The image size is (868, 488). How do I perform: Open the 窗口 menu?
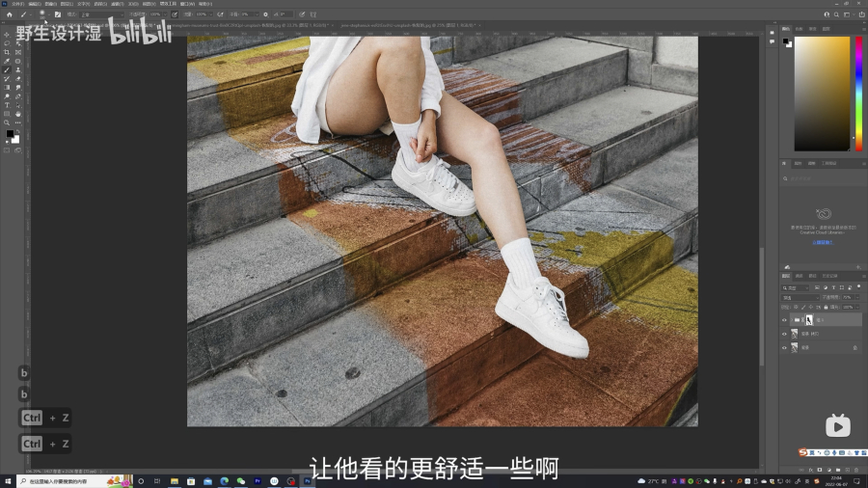[188, 4]
